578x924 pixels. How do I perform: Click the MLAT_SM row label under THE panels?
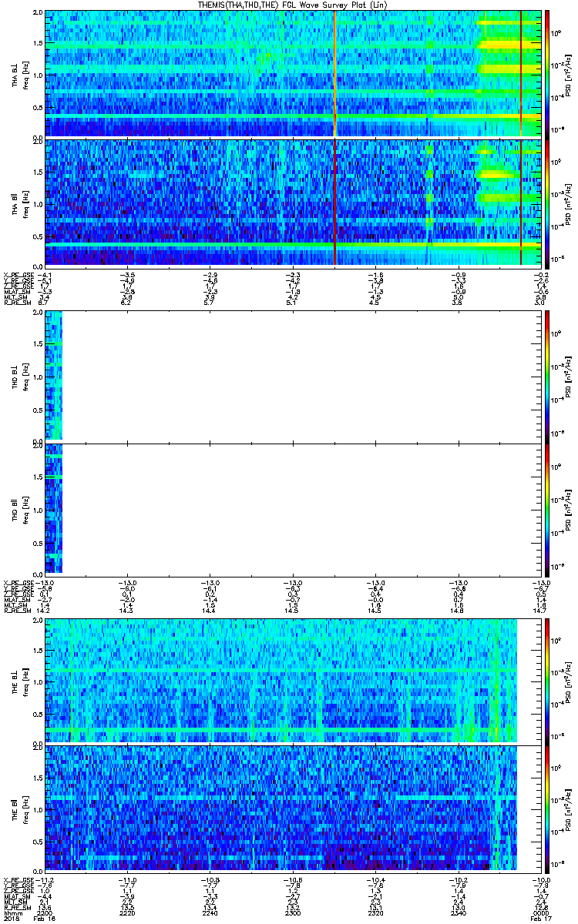(16, 897)
